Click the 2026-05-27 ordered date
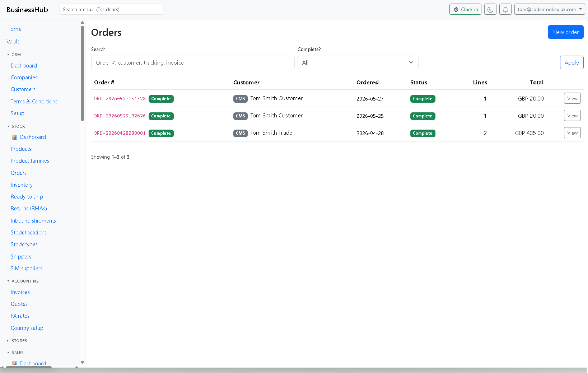 [x=370, y=99]
